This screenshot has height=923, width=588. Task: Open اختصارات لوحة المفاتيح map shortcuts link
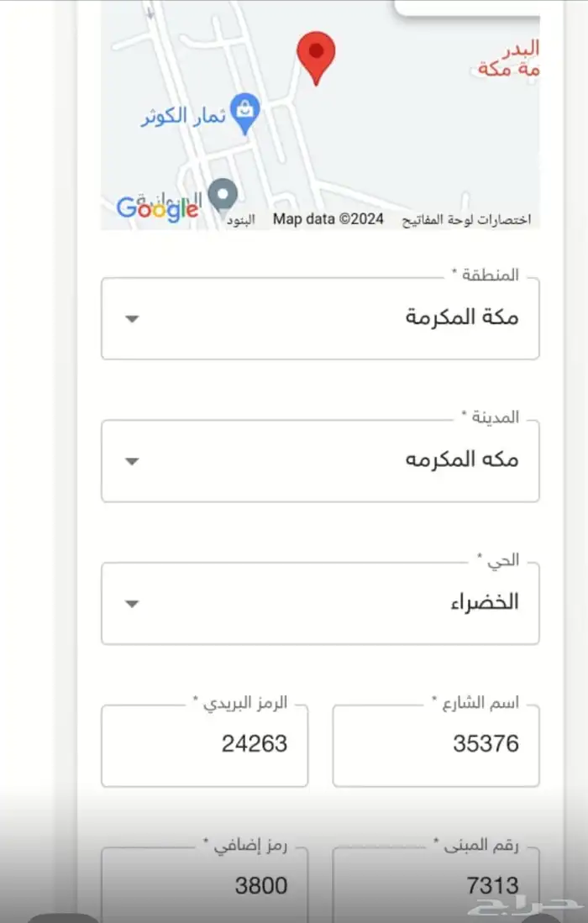click(x=465, y=219)
